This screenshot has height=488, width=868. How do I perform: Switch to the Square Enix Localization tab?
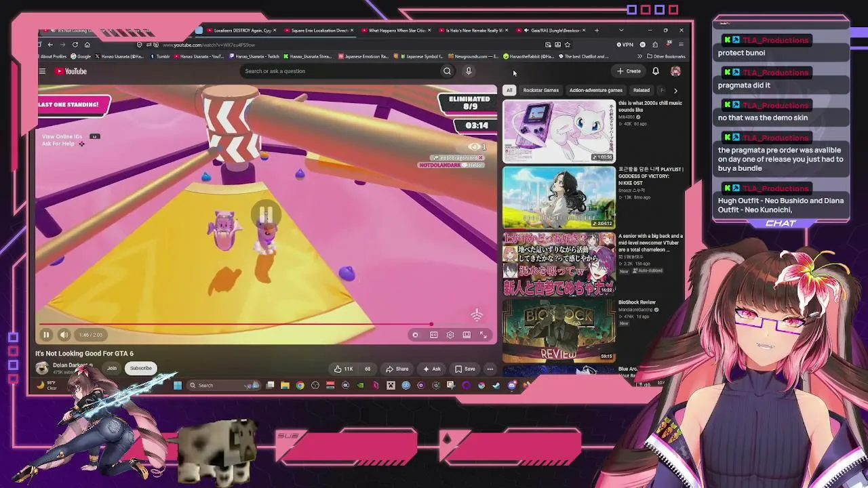tap(317, 30)
